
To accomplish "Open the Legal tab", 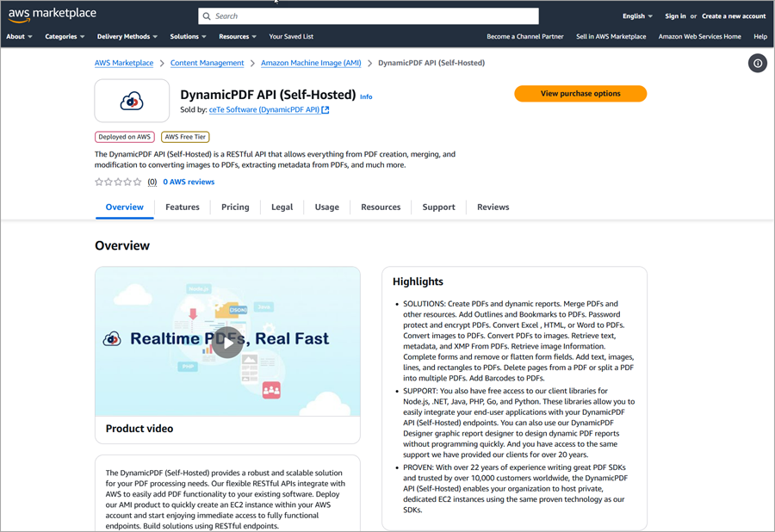I will tap(282, 207).
